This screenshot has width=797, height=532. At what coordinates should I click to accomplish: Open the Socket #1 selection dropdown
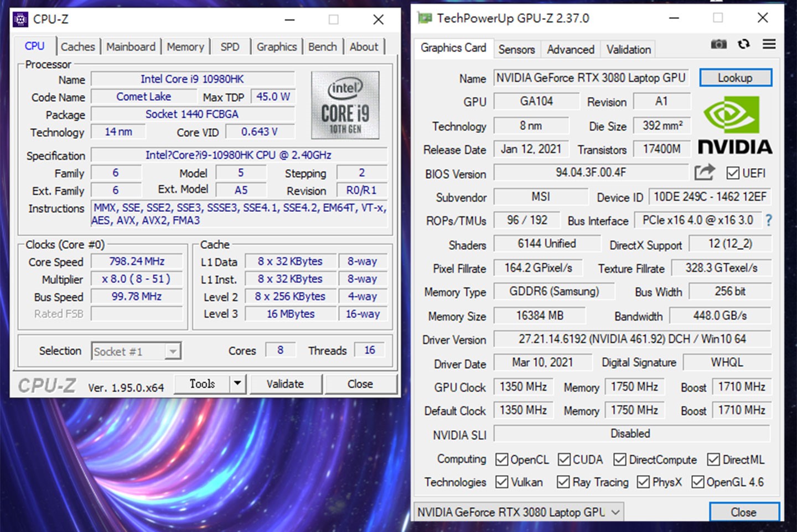point(136,351)
